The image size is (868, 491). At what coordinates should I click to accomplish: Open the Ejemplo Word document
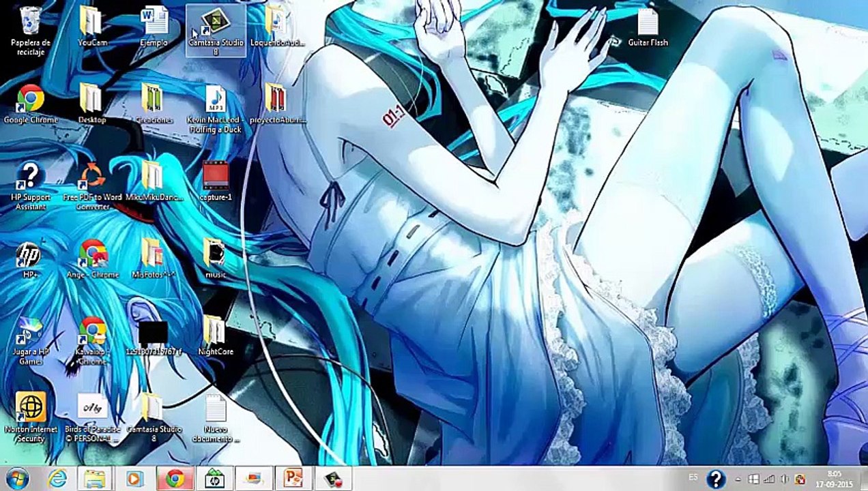(154, 26)
